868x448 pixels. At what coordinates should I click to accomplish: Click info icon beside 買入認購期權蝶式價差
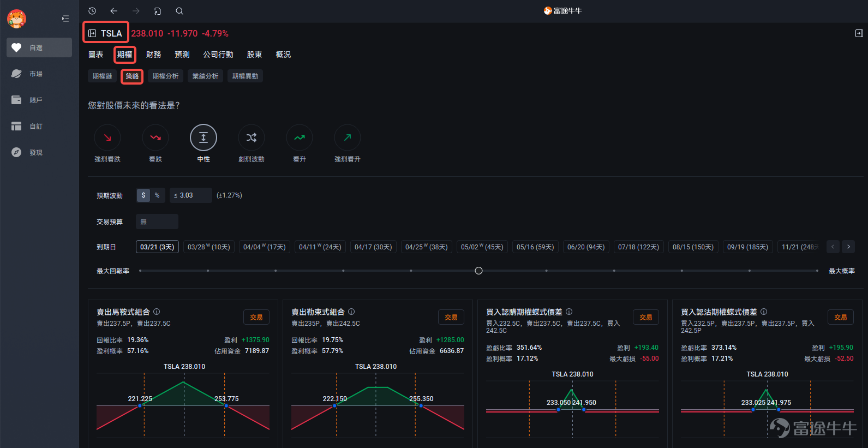[x=569, y=312]
